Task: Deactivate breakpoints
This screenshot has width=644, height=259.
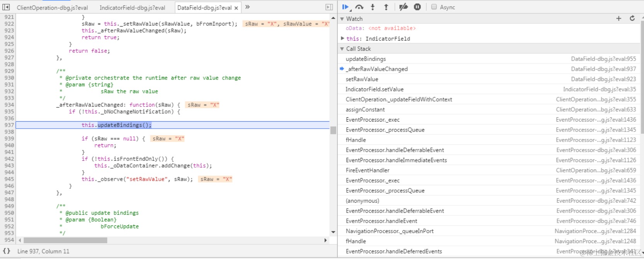Action: [403, 7]
